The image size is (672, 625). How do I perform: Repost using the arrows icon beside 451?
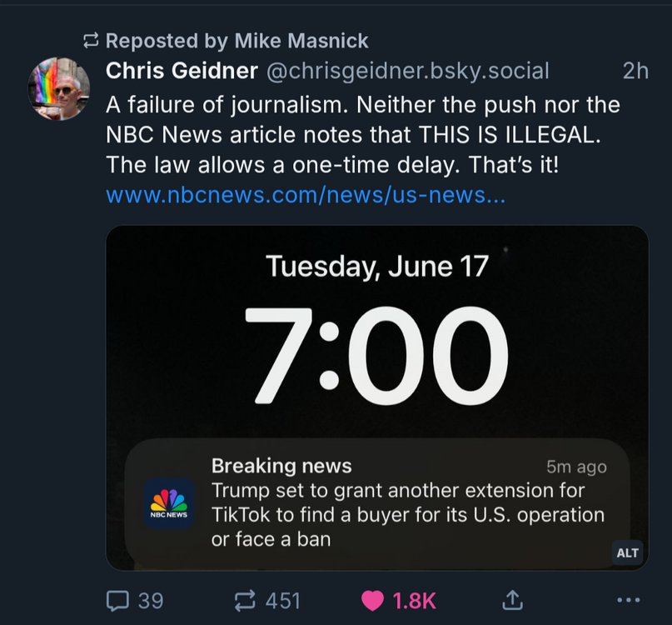[246, 600]
